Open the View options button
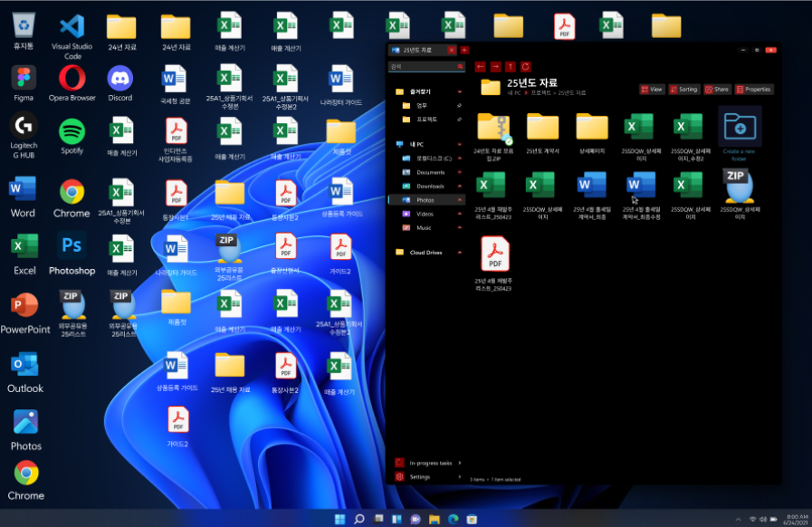The width and height of the screenshot is (812, 527). pos(652,90)
